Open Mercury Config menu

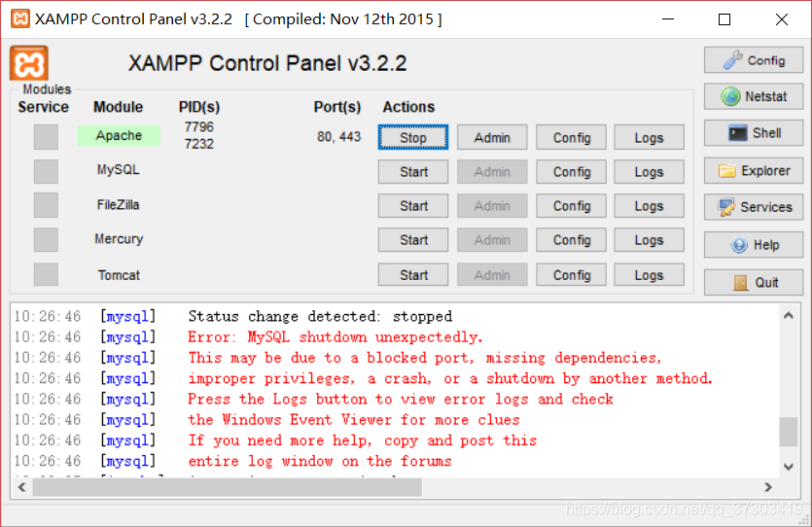(x=571, y=240)
